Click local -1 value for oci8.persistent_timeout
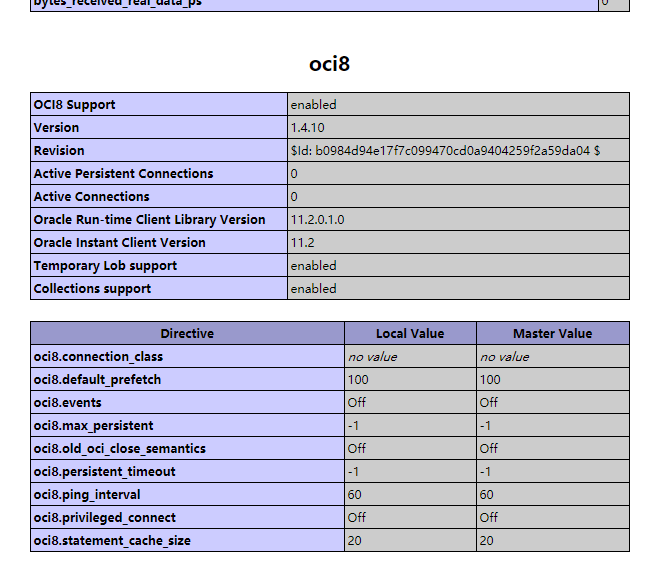 [x=354, y=472]
